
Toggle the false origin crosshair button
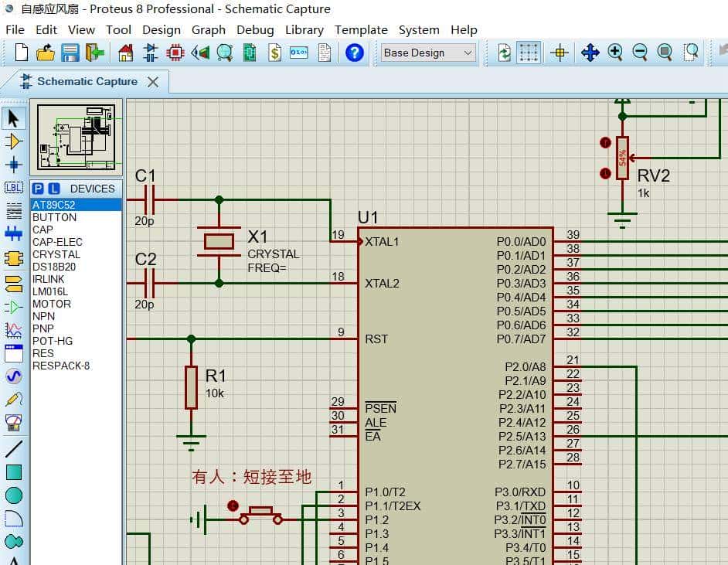point(560,53)
